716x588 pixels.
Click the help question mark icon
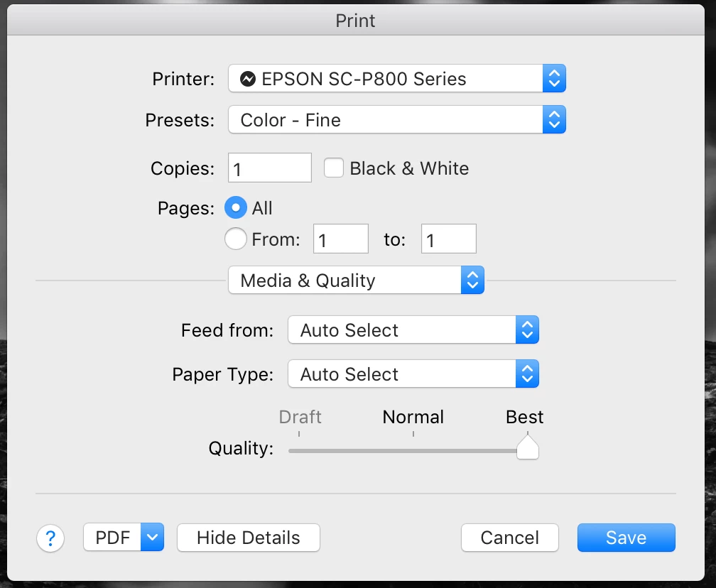pyautogui.click(x=50, y=538)
